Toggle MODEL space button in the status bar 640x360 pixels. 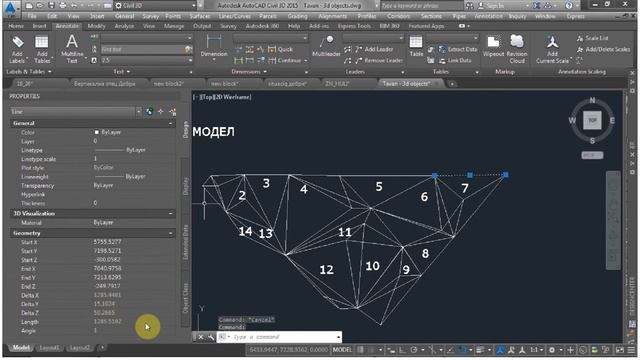pos(342,350)
